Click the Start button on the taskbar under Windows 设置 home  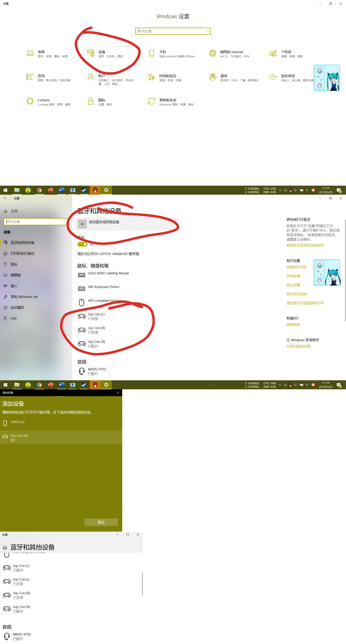5,190
